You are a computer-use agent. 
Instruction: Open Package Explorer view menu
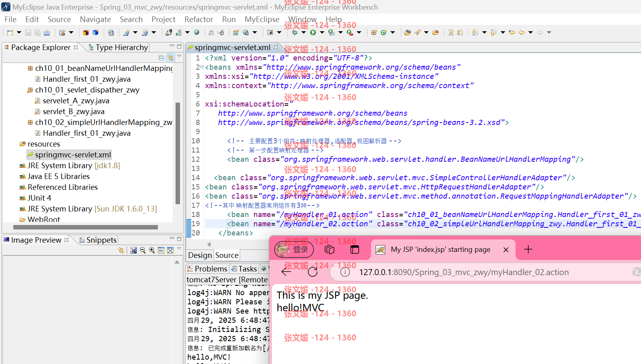tap(179, 56)
